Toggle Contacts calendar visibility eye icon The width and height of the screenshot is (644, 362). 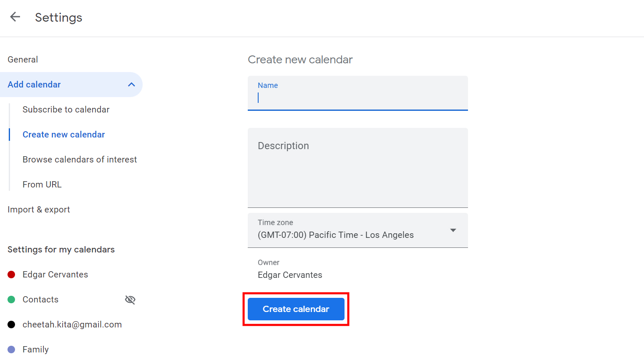point(130,300)
